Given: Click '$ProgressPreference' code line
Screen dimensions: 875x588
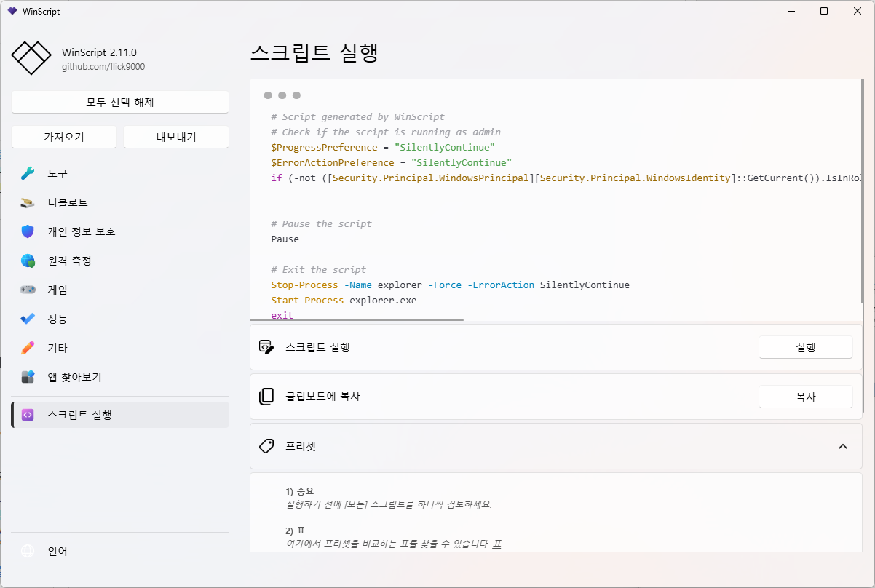Looking at the screenshot, I should (x=383, y=147).
